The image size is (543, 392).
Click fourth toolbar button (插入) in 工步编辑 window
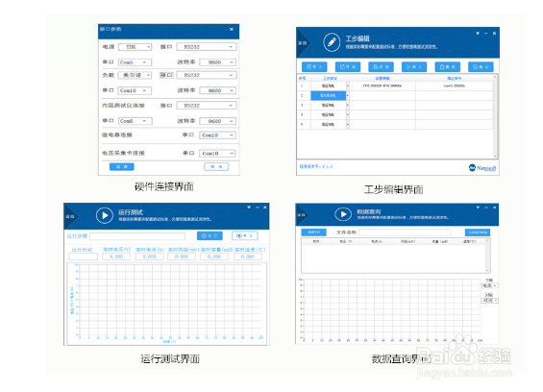coord(414,67)
